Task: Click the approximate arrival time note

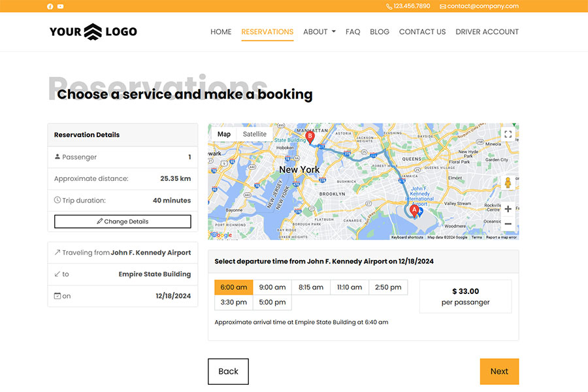Action: tap(301, 322)
